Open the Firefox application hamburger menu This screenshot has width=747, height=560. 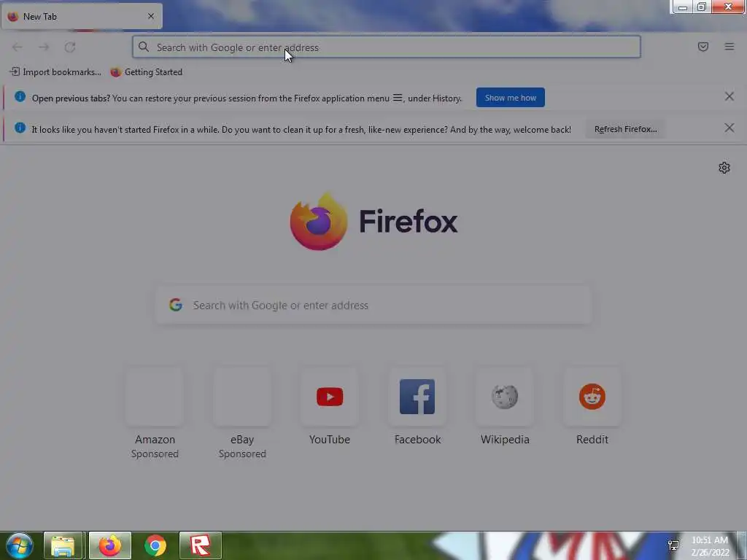(729, 47)
